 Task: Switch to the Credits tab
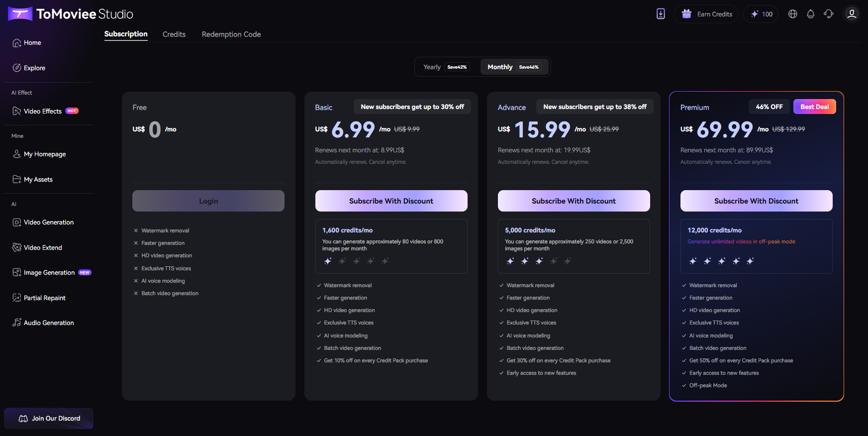174,34
